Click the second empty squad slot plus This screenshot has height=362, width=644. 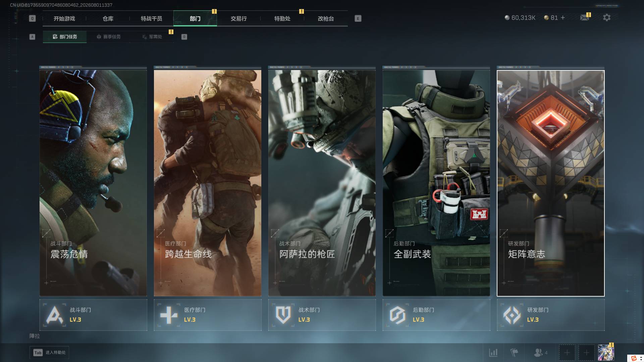click(x=586, y=353)
